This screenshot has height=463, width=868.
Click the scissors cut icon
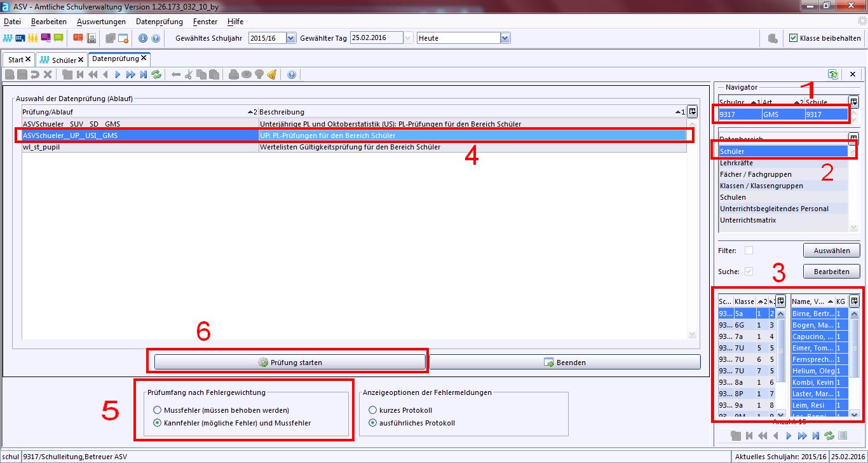click(x=189, y=74)
